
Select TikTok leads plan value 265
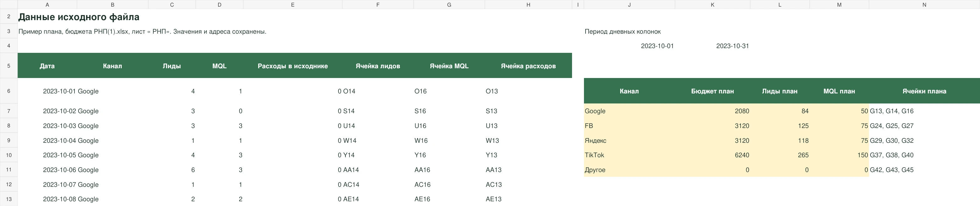coord(779,155)
